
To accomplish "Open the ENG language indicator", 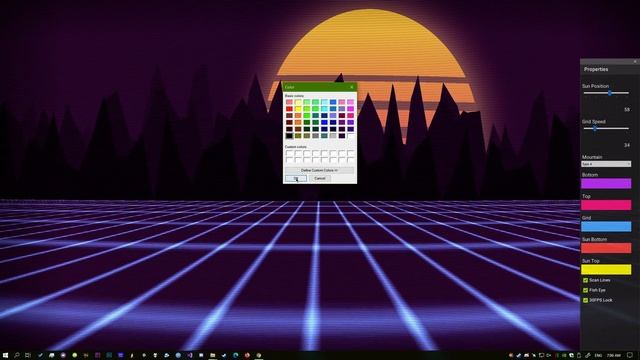I will click(598, 356).
